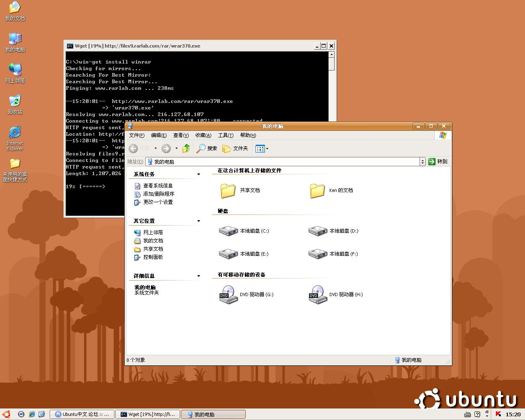The width and height of the screenshot is (525, 420).
Task: Switch to Wget [19%] taskbar button
Action: coord(148,414)
